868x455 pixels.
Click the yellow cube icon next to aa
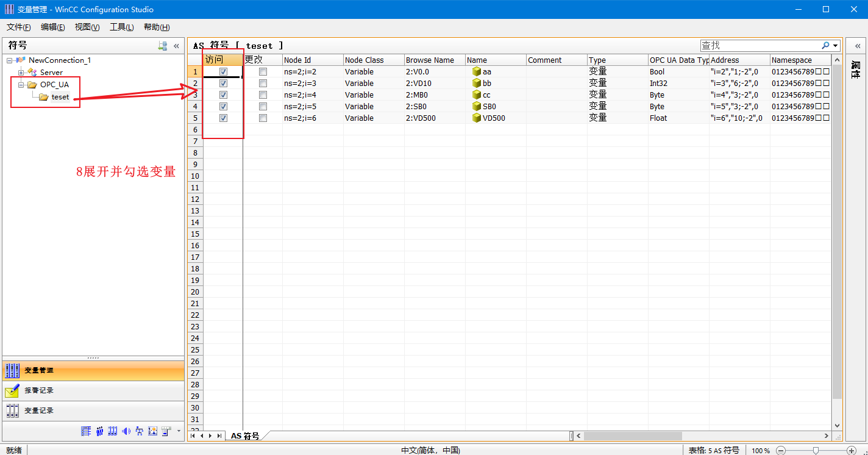pos(477,72)
